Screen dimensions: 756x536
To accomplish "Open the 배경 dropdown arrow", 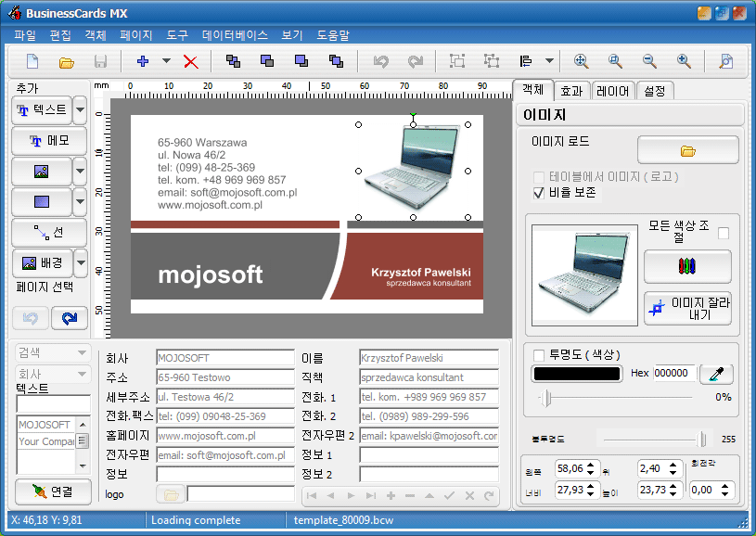I will (x=80, y=262).
